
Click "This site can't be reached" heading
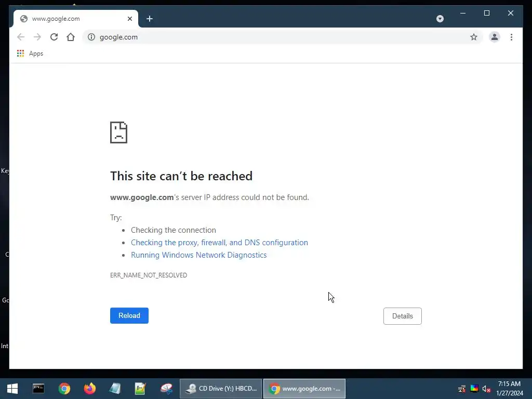tap(181, 176)
